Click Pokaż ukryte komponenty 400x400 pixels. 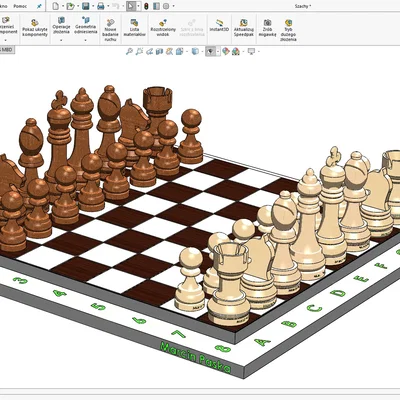(x=35, y=28)
